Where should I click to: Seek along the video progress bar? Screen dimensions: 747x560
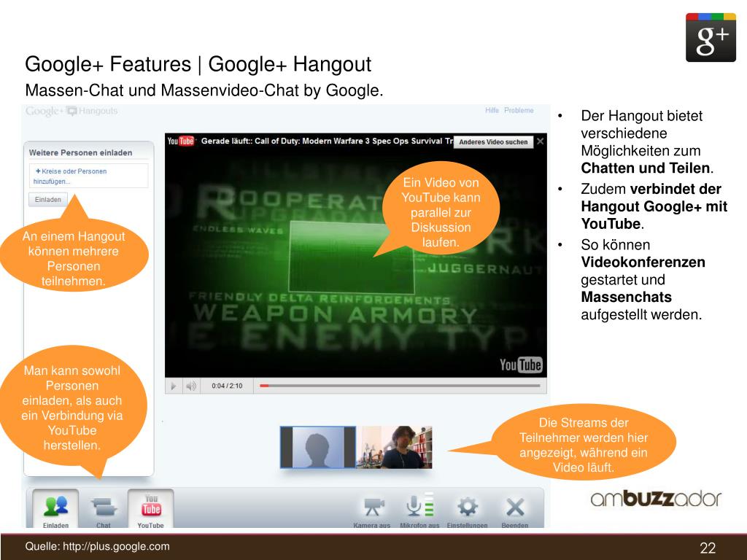tap(400, 386)
